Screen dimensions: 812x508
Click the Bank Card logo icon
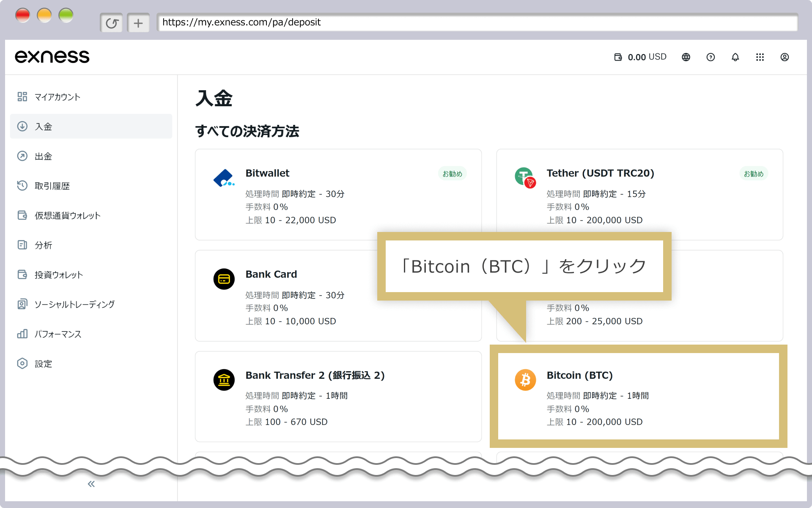[224, 279]
